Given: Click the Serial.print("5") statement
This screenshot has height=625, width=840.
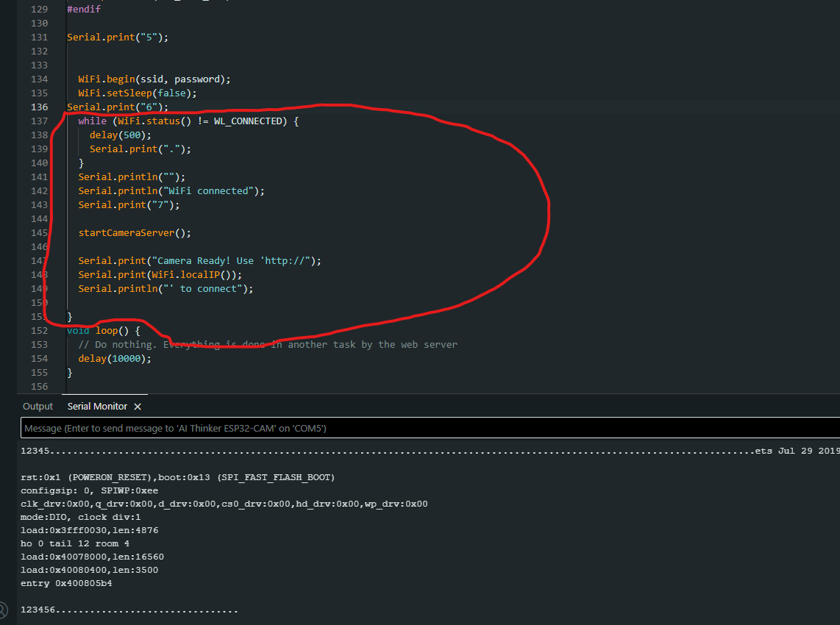Looking at the screenshot, I should click(x=118, y=37).
